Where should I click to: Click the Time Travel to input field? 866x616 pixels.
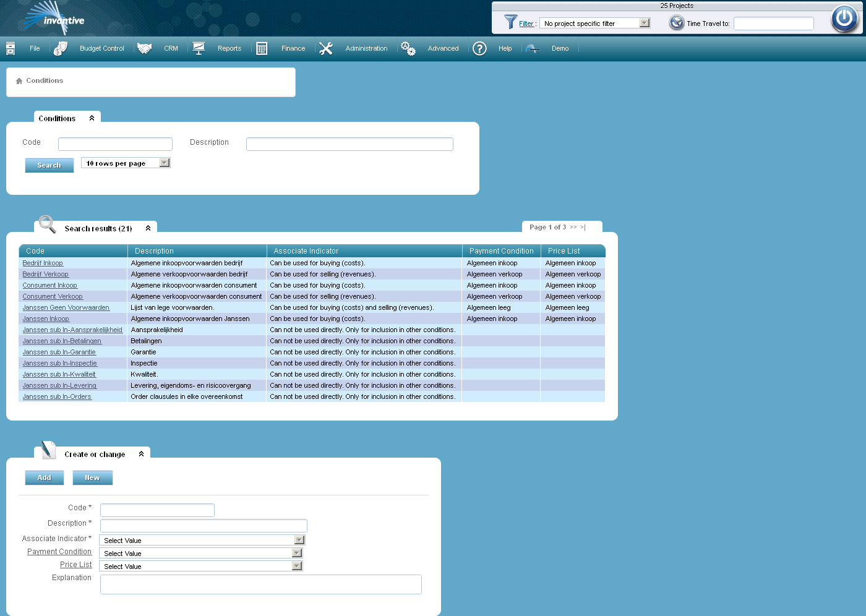pos(774,24)
